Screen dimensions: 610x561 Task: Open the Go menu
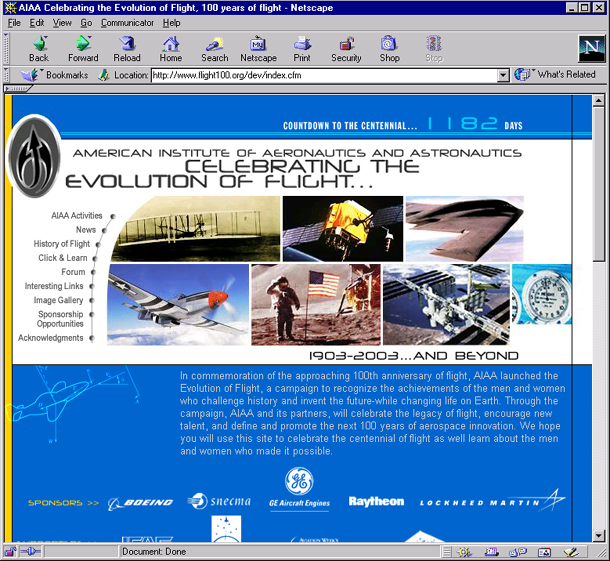point(86,23)
